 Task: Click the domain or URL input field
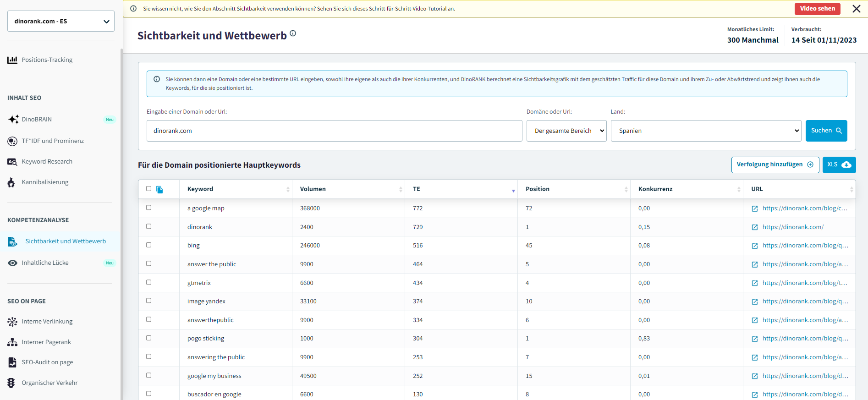334,131
